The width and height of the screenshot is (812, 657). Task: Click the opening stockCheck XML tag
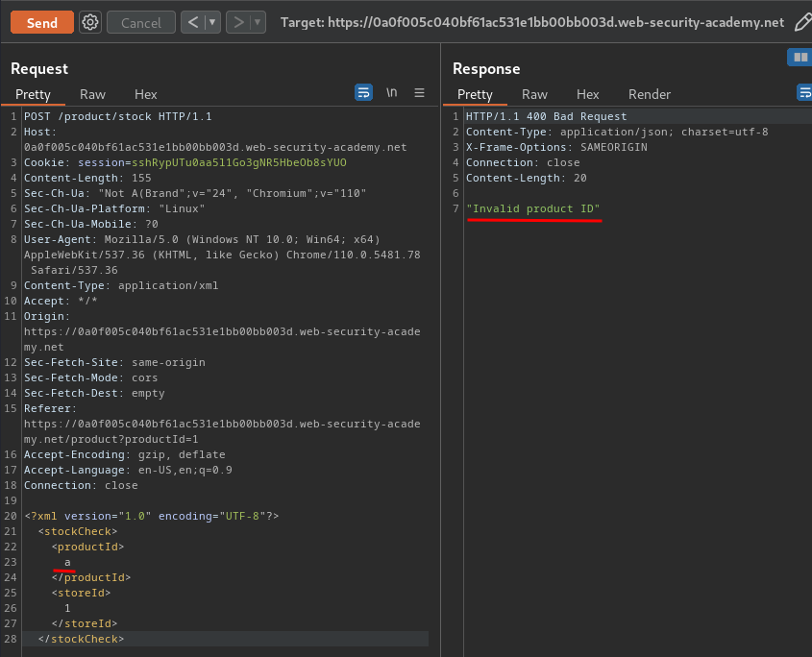[78, 532]
